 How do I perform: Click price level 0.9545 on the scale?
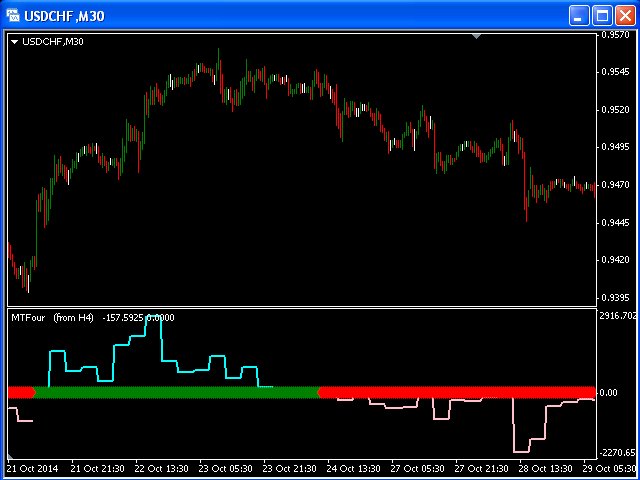pyautogui.click(x=616, y=72)
